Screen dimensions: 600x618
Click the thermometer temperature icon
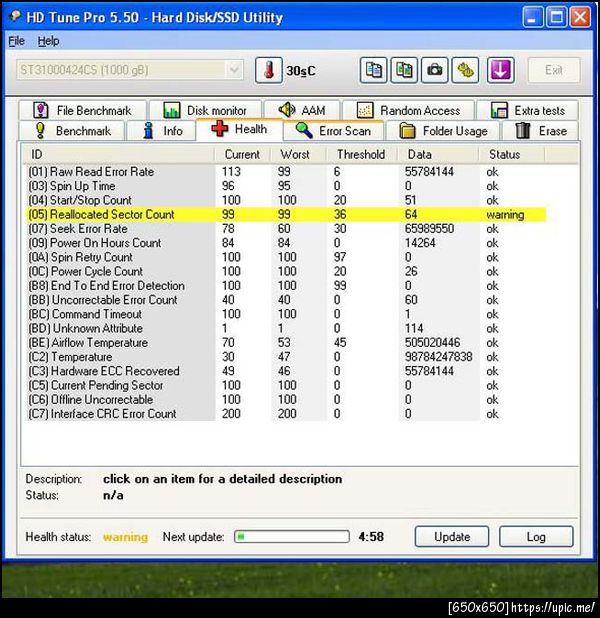click(x=268, y=71)
